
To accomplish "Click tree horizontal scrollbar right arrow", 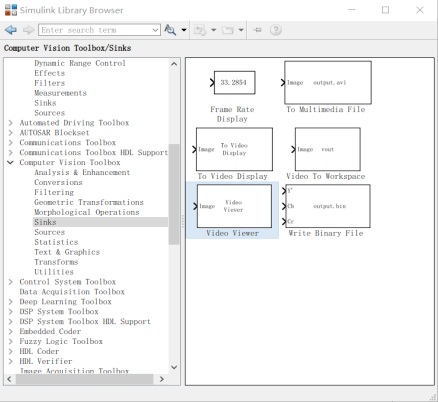I will tap(162, 379).
